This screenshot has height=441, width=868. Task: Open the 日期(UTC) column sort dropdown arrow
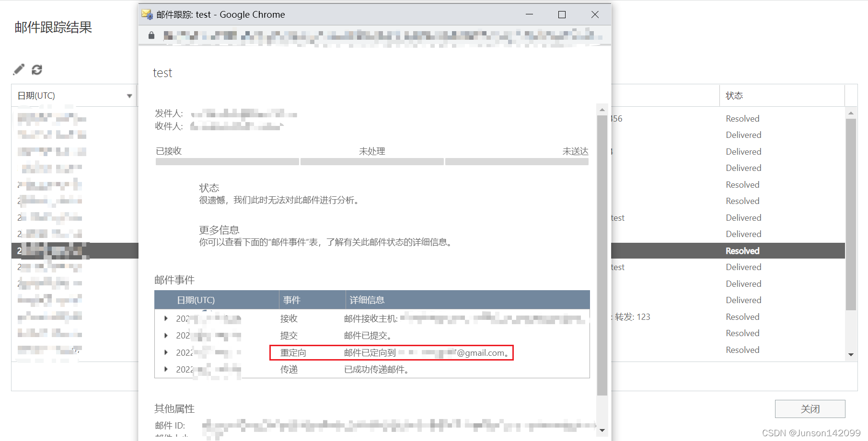(x=129, y=96)
